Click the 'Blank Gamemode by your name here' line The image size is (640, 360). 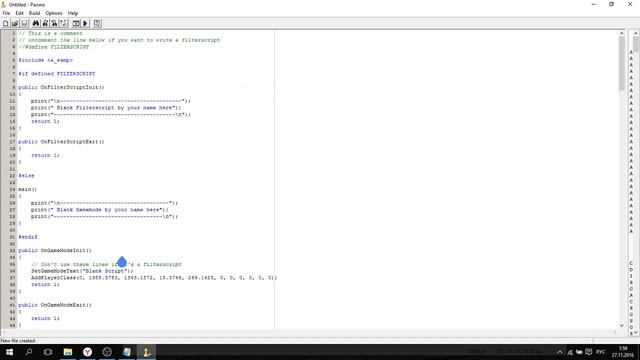[100, 209]
